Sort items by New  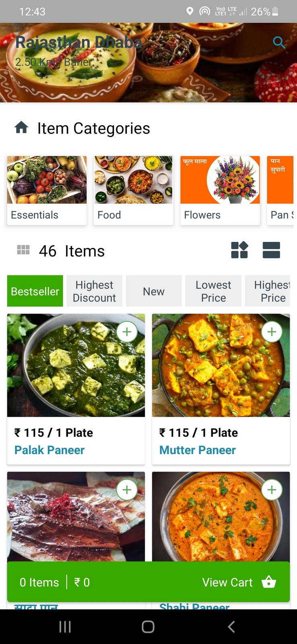[x=154, y=291]
